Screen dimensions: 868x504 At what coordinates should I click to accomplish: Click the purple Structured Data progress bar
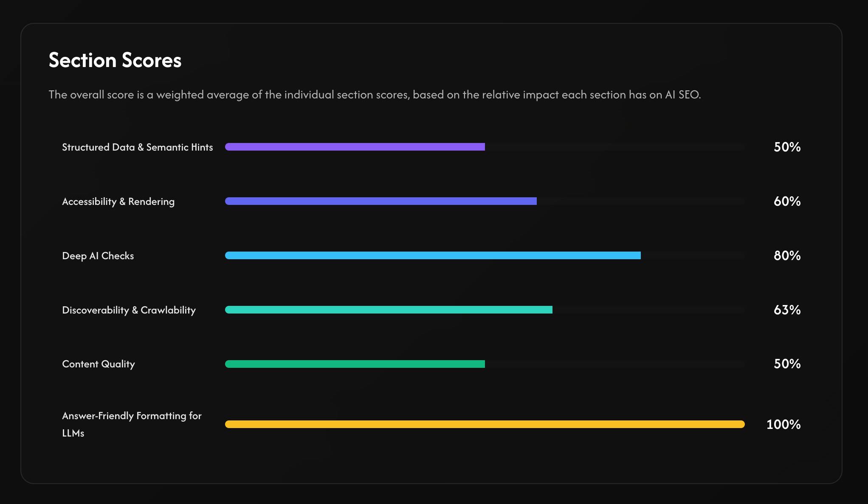click(x=355, y=147)
